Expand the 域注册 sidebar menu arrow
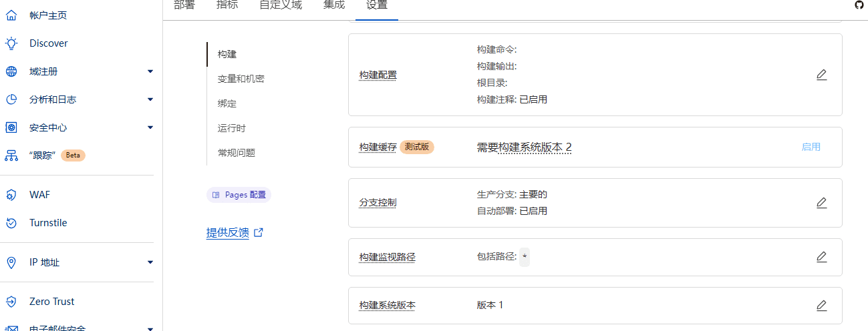This screenshot has width=868, height=331. point(150,71)
